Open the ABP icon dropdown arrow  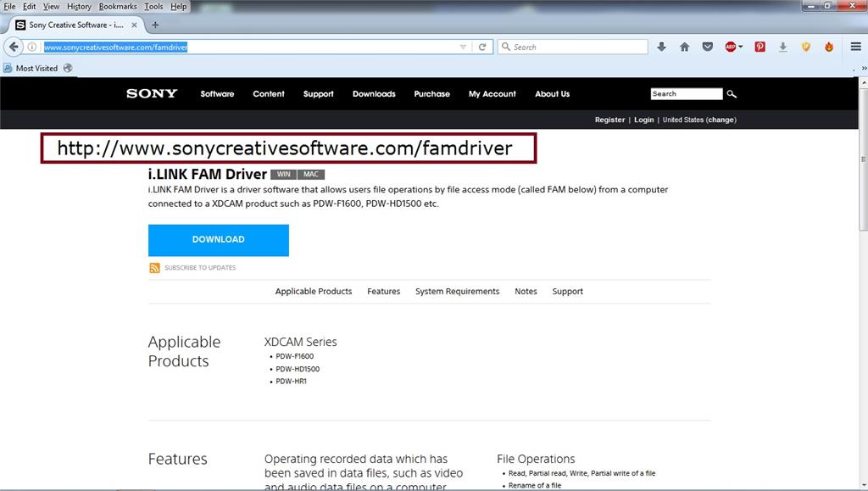741,47
